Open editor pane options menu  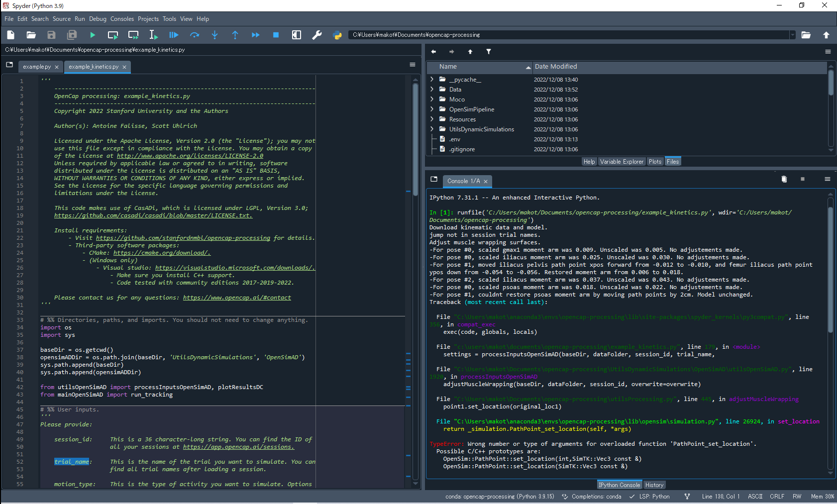point(413,65)
